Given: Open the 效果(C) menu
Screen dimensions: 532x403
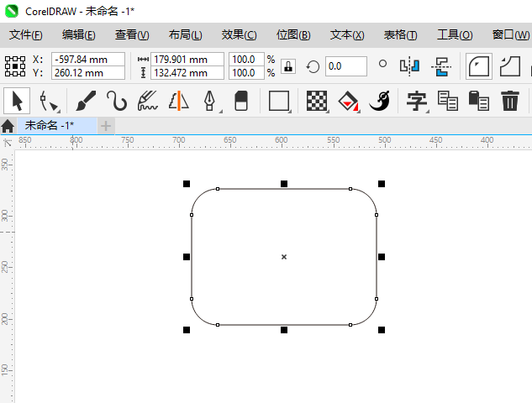Looking at the screenshot, I should coord(240,35).
